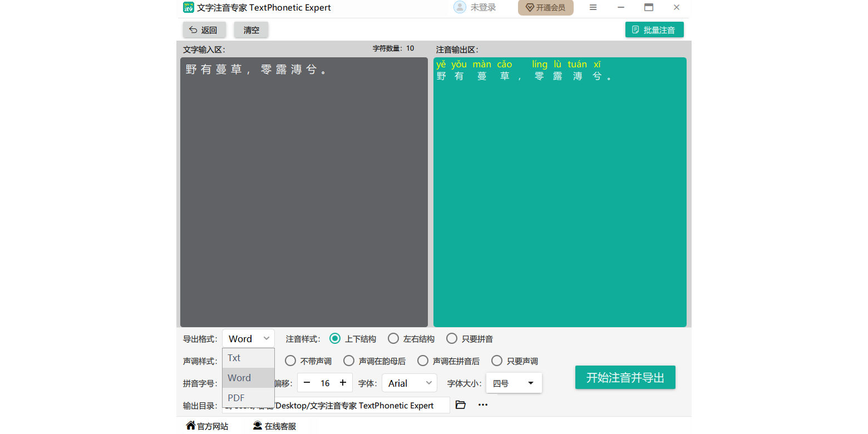Image resolution: width=868 pixels, height=434 pixels.
Task: Open the 四号 font size dropdown
Action: coord(514,383)
